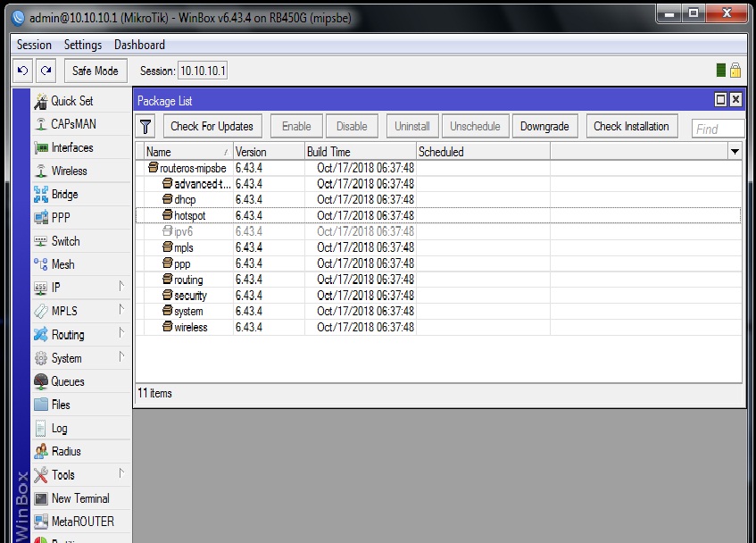Click the Uninstall button
The width and height of the screenshot is (756, 543).
click(x=412, y=126)
